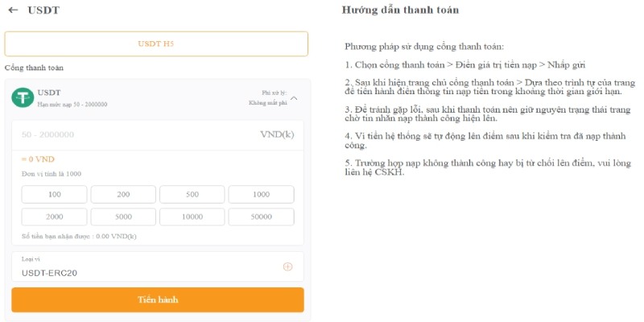Select the 5000 amount option
This screenshot has width=644, height=322.
pos(123,217)
